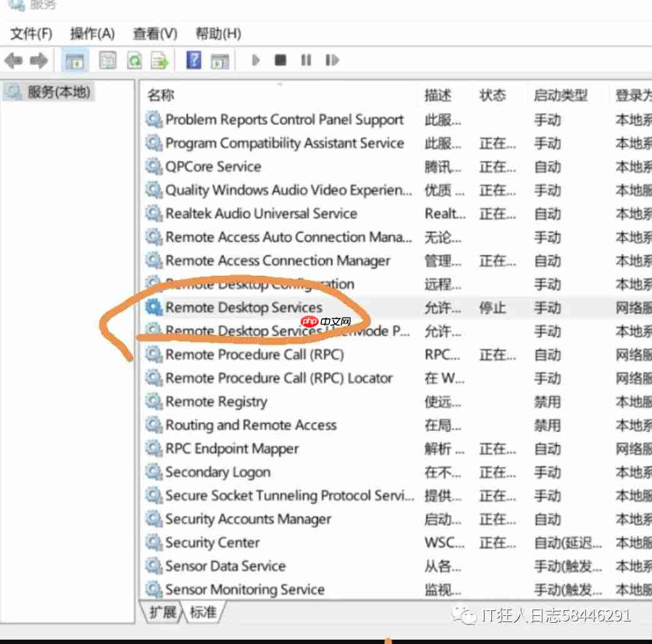The width and height of the screenshot is (652, 644).
Task: Click the Stop Service square icon
Action: 281,61
